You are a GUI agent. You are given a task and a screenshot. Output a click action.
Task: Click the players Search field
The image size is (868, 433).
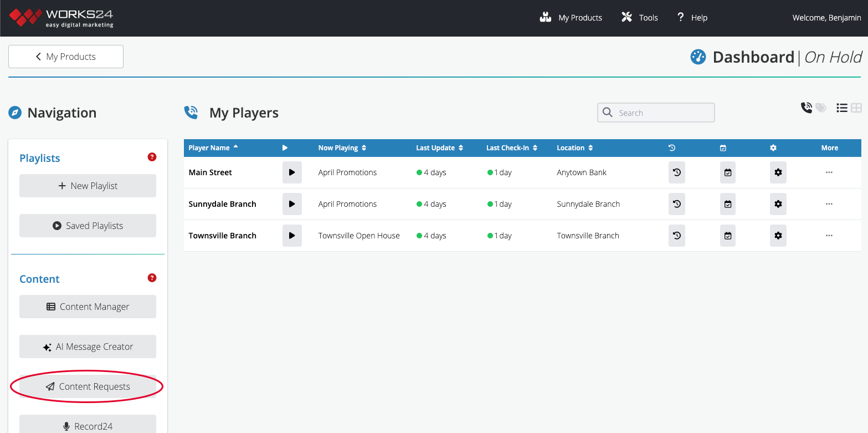click(x=656, y=113)
